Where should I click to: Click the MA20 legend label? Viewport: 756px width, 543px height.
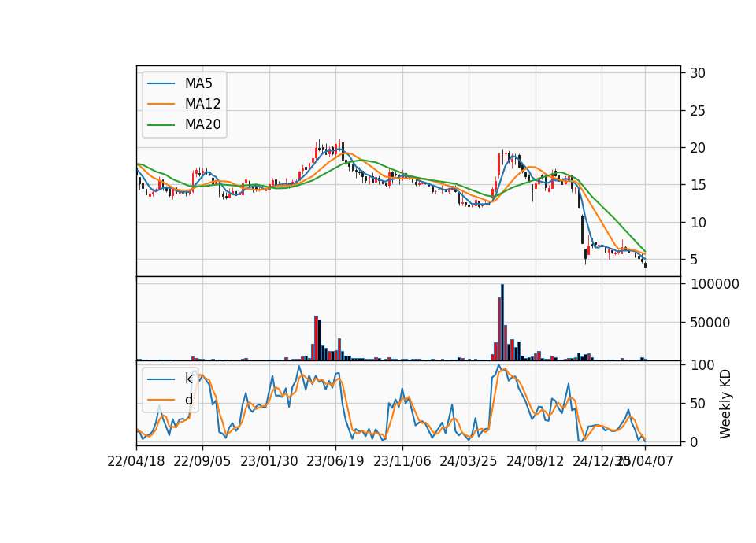click(x=203, y=124)
